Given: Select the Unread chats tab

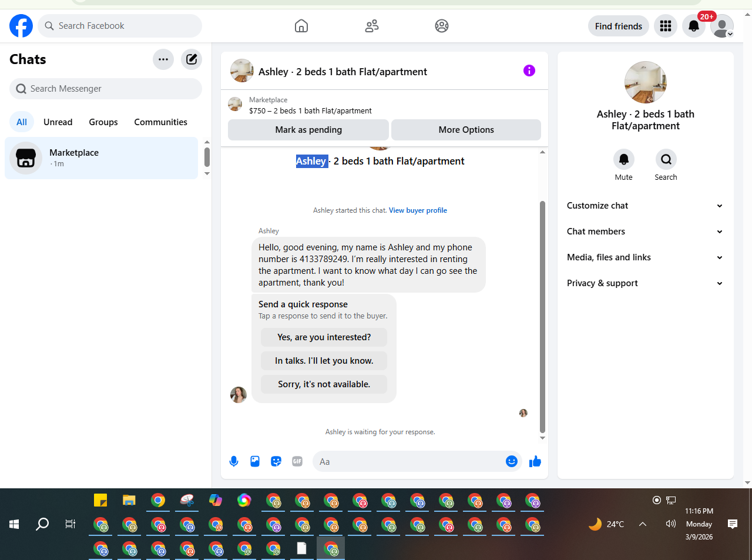Looking at the screenshot, I should click(x=58, y=122).
